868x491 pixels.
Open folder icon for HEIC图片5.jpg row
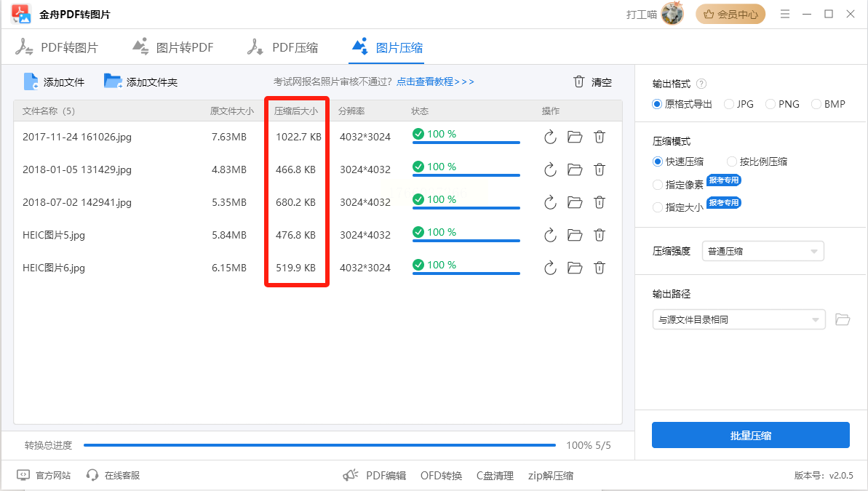point(575,235)
